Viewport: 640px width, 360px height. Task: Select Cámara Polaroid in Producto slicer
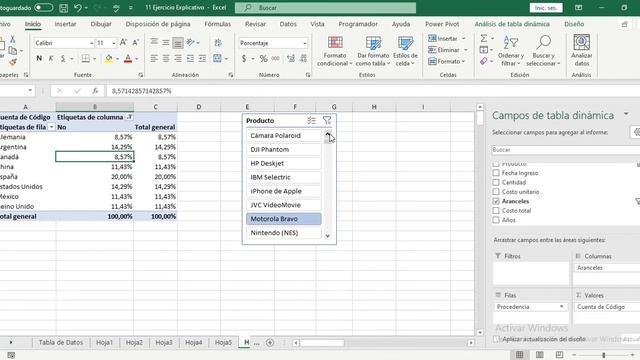tap(284, 136)
